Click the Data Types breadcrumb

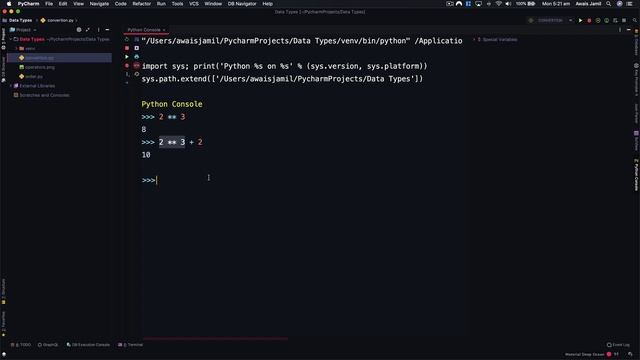pos(20,20)
